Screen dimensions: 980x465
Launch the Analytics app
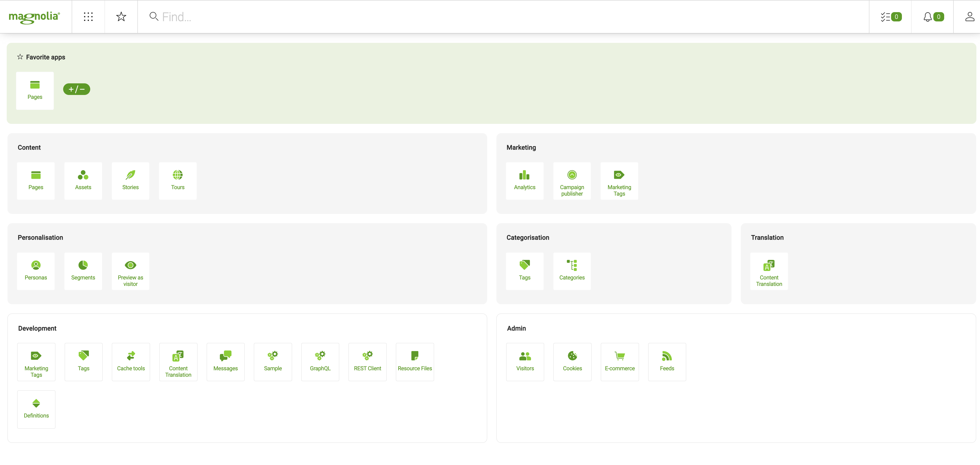click(524, 181)
